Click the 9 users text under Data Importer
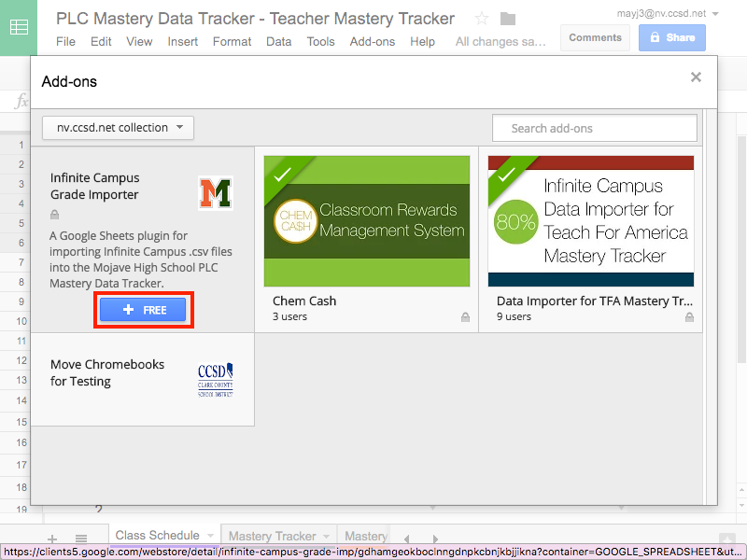This screenshot has height=560, width=747. pos(514,316)
